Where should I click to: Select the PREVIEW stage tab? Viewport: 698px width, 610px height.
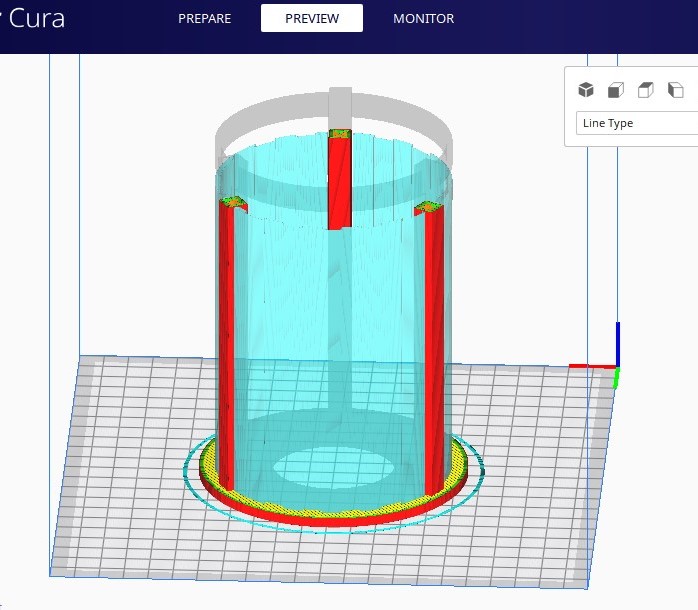tap(312, 18)
